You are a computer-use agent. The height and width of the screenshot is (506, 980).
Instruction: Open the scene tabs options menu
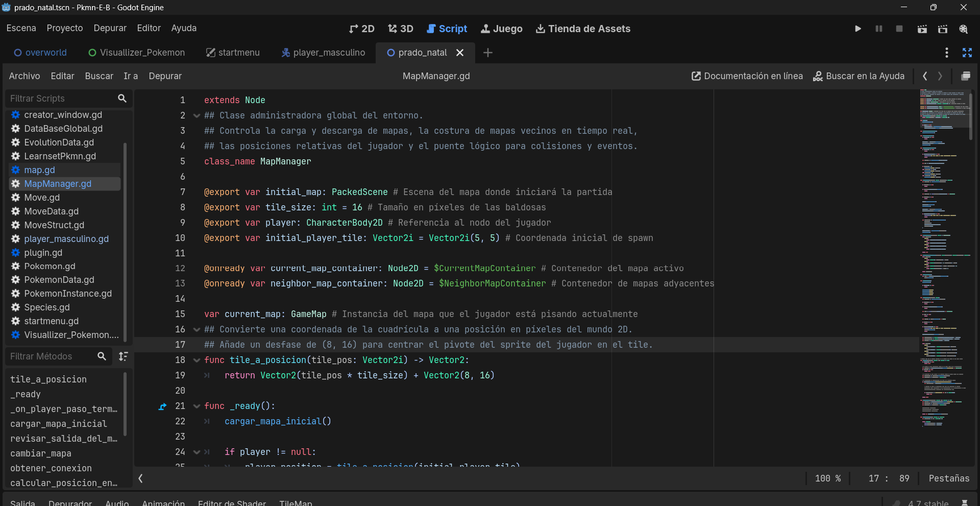[x=947, y=53]
